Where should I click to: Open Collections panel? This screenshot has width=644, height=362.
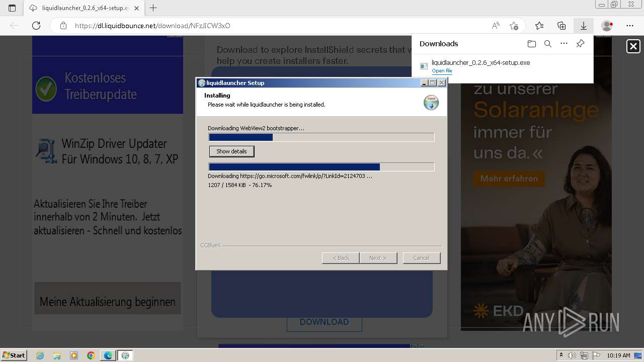click(x=561, y=26)
